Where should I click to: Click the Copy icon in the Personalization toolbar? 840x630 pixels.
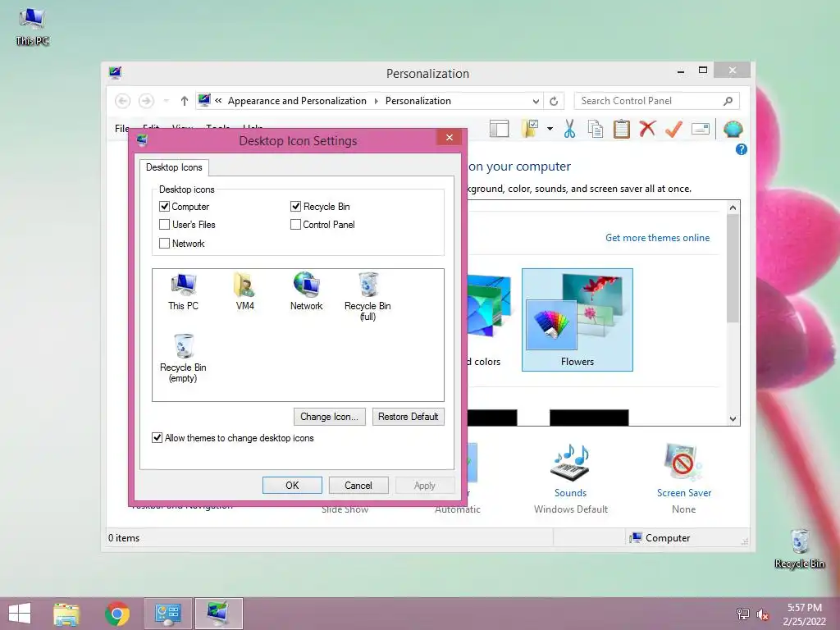coord(596,129)
